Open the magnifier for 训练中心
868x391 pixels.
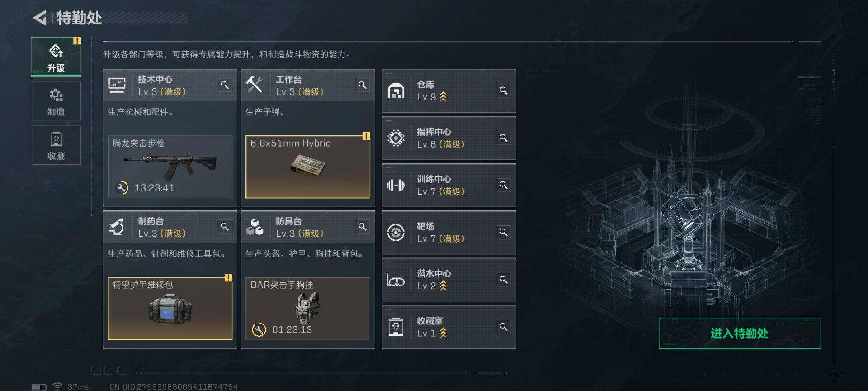coord(503,185)
